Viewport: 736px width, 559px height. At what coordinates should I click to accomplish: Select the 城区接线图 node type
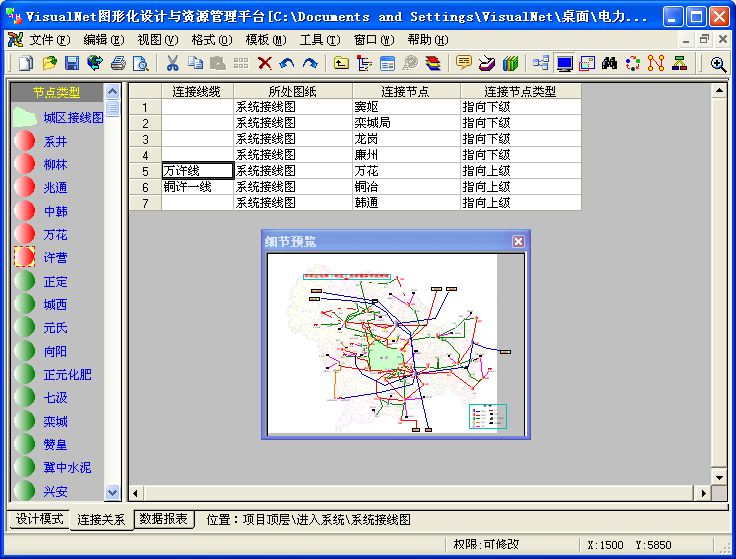coord(72,118)
